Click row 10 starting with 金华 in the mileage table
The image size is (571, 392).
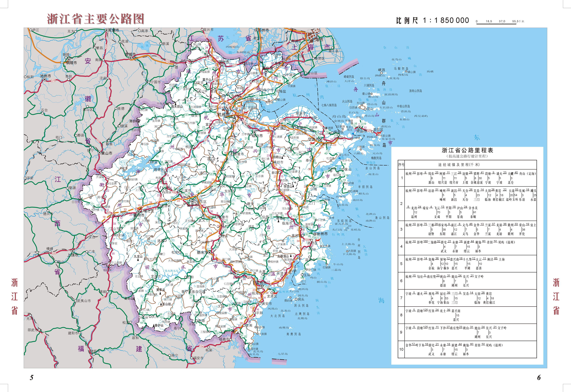pos(467,349)
